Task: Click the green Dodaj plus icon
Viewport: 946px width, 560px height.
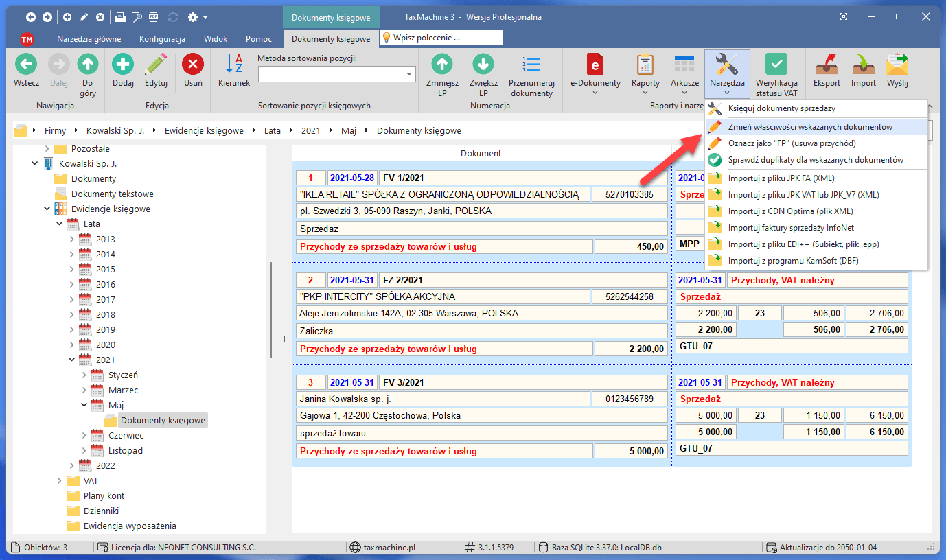Action: pos(123,65)
